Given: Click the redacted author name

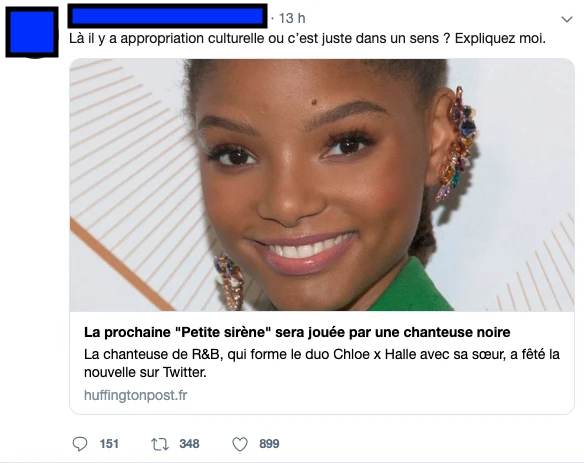Looking at the screenshot, I should 167,16.
